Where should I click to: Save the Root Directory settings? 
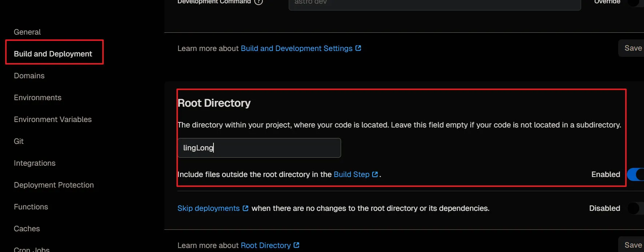tap(633, 245)
